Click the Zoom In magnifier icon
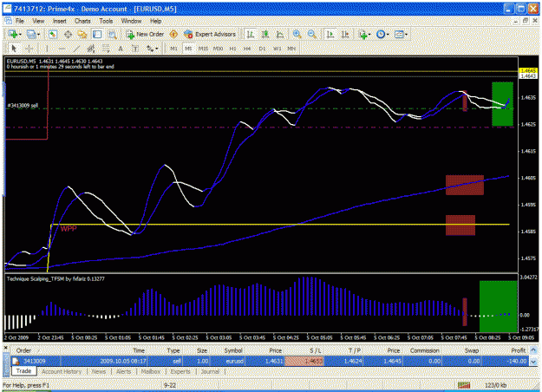This screenshot has width=542, height=392. click(297, 34)
